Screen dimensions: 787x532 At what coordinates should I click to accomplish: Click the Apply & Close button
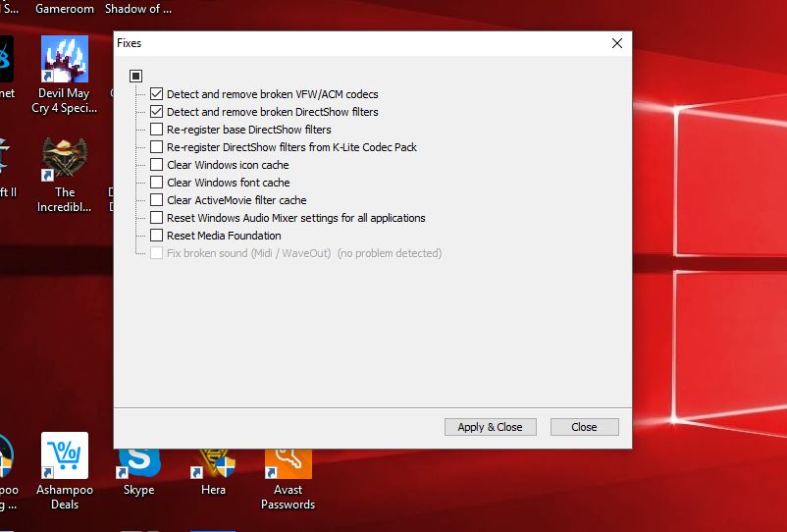click(x=491, y=427)
